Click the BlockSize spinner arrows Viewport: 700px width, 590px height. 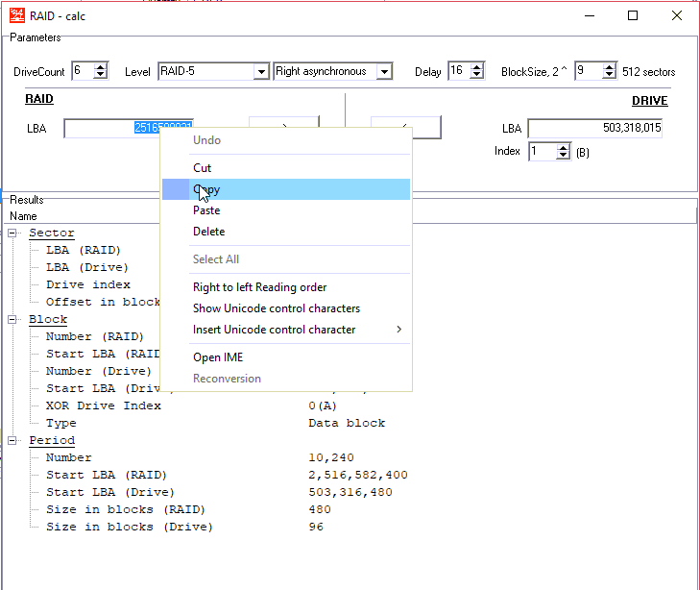coord(609,72)
